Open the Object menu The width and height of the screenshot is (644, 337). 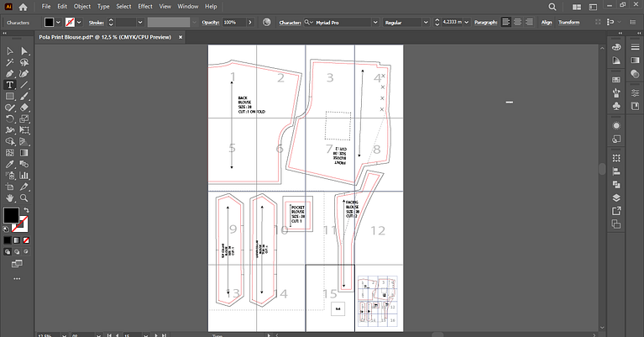[82, 7]
